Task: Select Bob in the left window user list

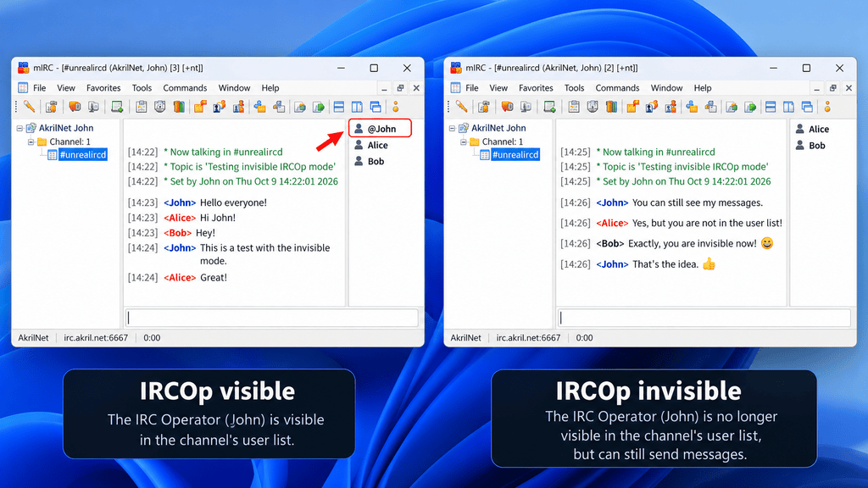Action: 376,162
